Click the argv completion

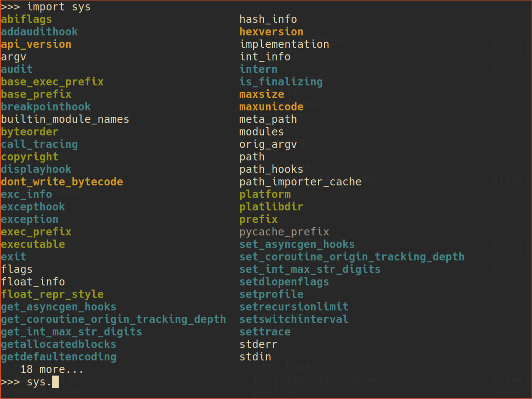(13, 57)
